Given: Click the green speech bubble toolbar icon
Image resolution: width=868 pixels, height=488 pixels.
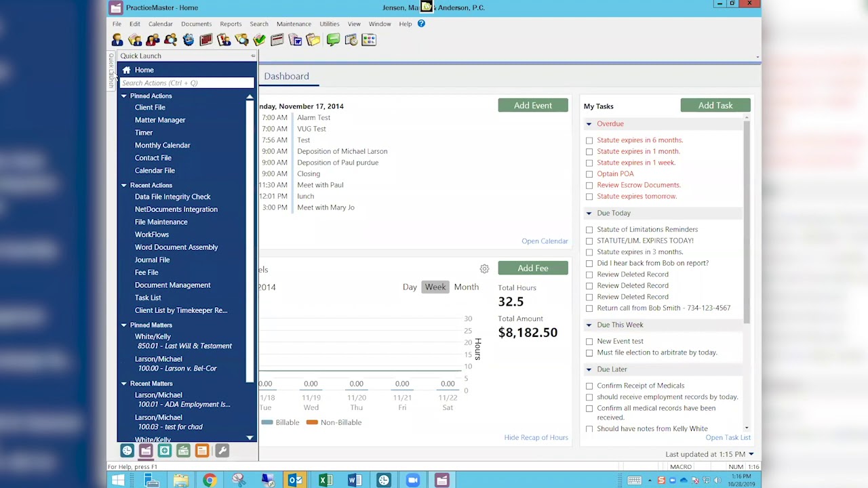Looking at the screenshot, I should coord(333,40).
